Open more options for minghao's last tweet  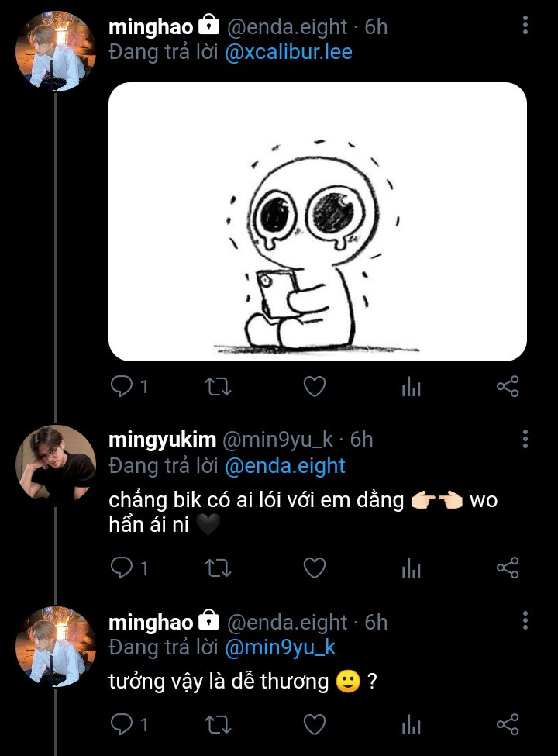pyautogui.click(x=525, y=620)
